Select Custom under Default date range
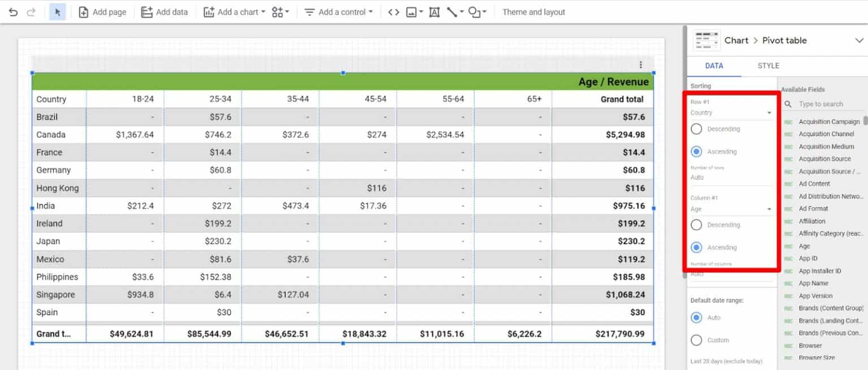 pos(696,339)
